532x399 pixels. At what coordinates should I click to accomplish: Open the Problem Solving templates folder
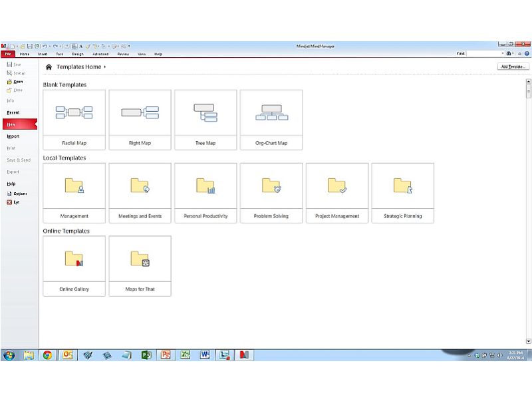click(271, 193)
